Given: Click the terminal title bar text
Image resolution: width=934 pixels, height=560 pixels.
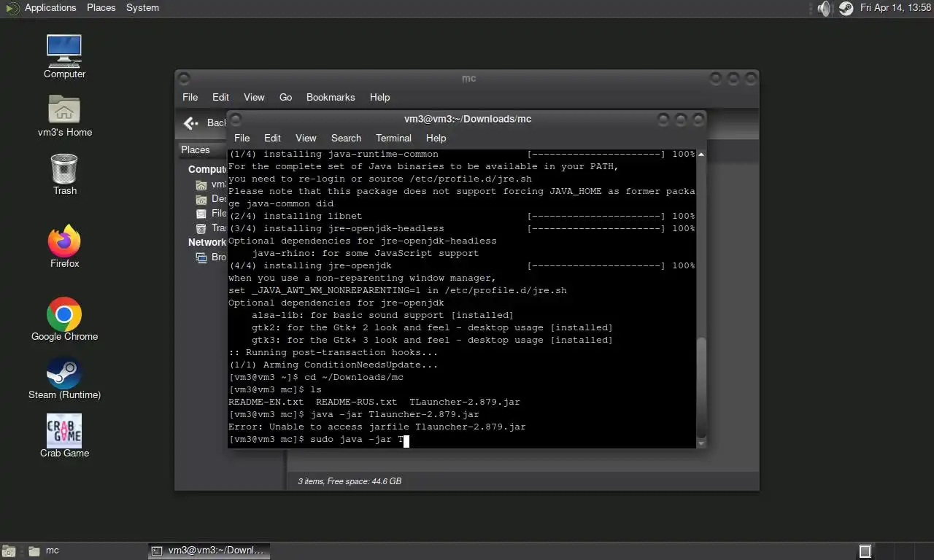Looking at the screenshot, I should [468, 119].
